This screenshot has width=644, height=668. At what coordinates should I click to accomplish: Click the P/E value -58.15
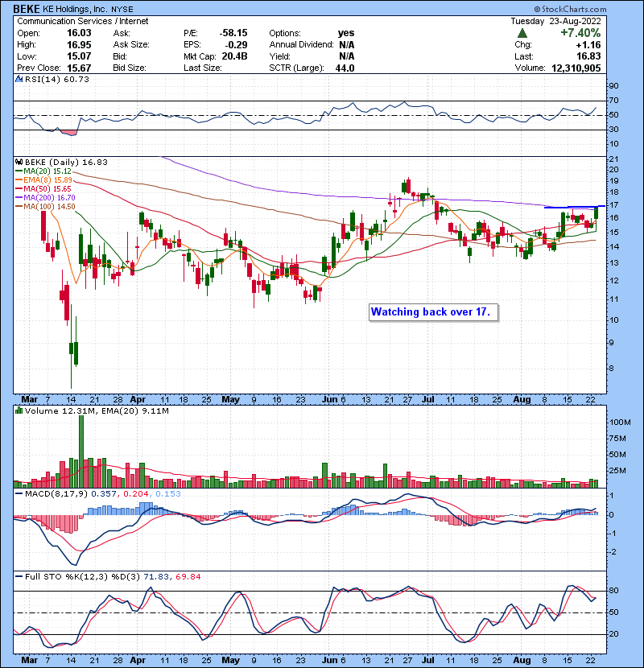coord(233,33)
